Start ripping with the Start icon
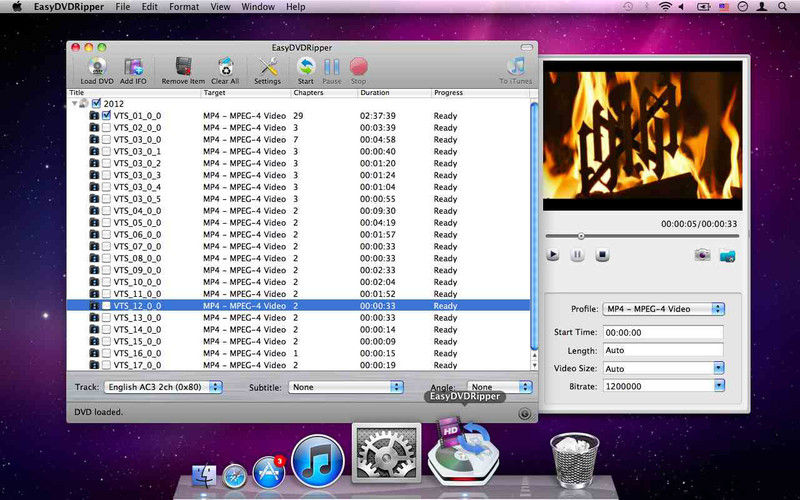 point(306,67)
